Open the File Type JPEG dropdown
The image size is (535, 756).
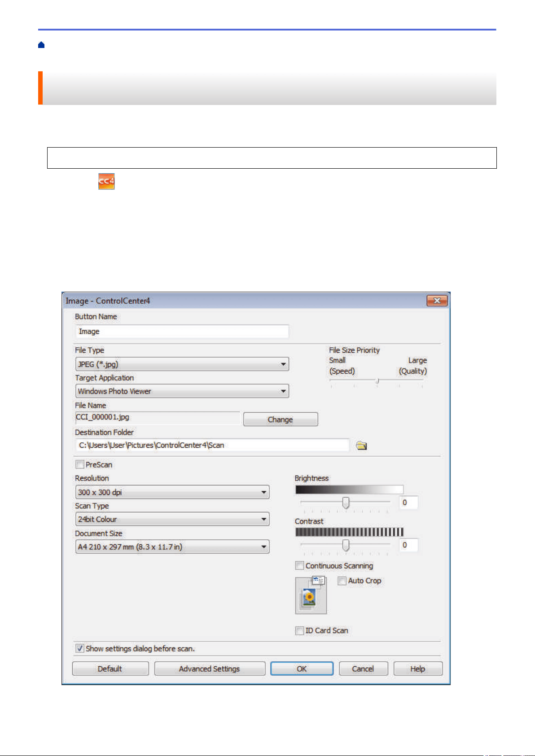[182, 364]
